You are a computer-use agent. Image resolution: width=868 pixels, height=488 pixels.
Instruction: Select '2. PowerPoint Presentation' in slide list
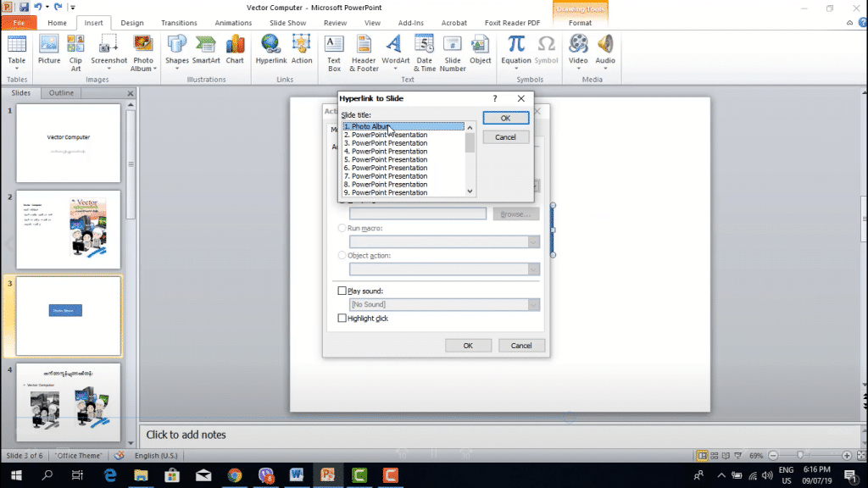(x=403, y=135)
